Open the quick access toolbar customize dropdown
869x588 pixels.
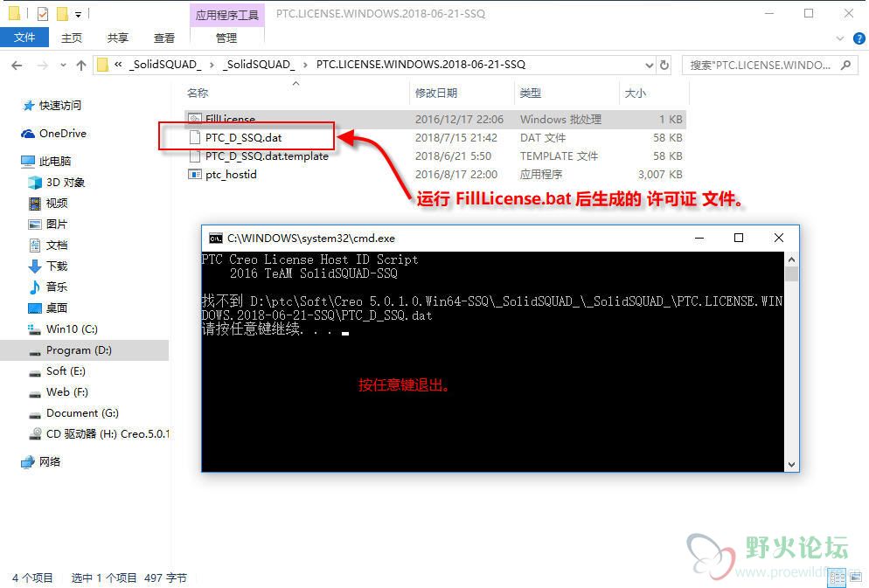click(78, 14)
